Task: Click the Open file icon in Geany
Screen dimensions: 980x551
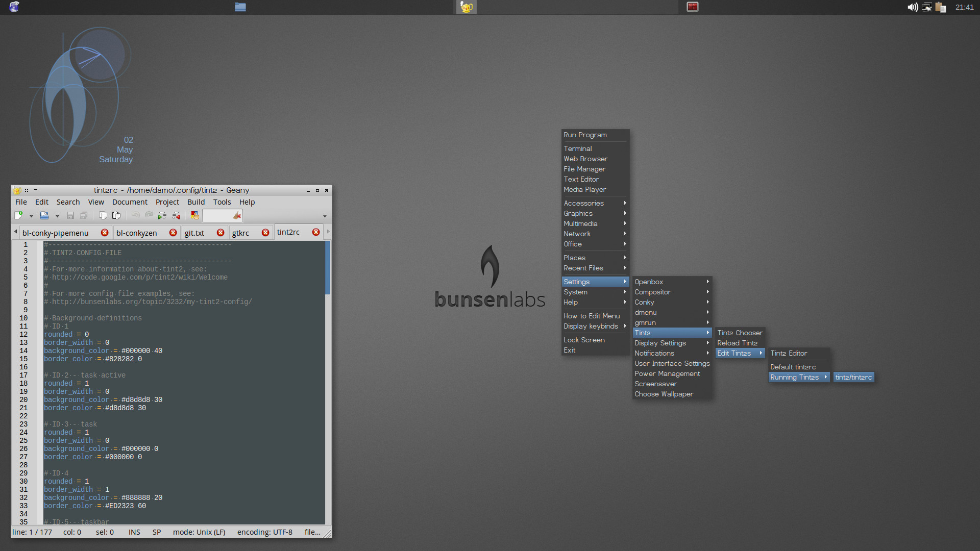Action: (44, 216)
